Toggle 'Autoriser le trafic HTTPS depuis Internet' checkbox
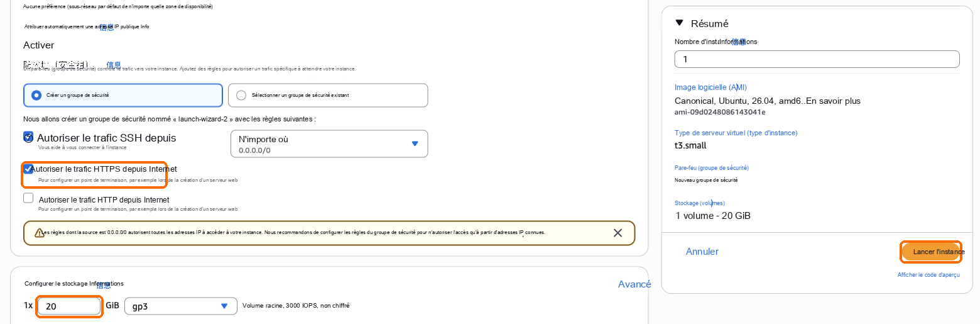The height and width of the screenshot is (324, 980). 28,169
